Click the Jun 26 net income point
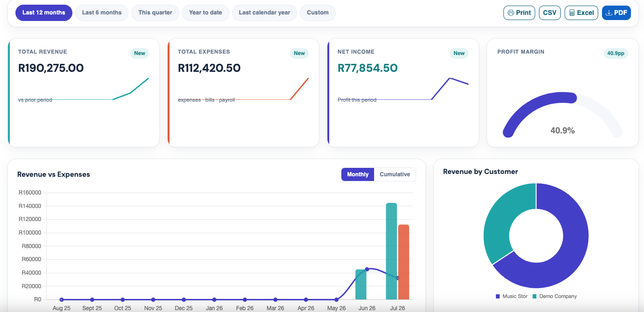This screenshot has width=644, height=312. point(367,269)
